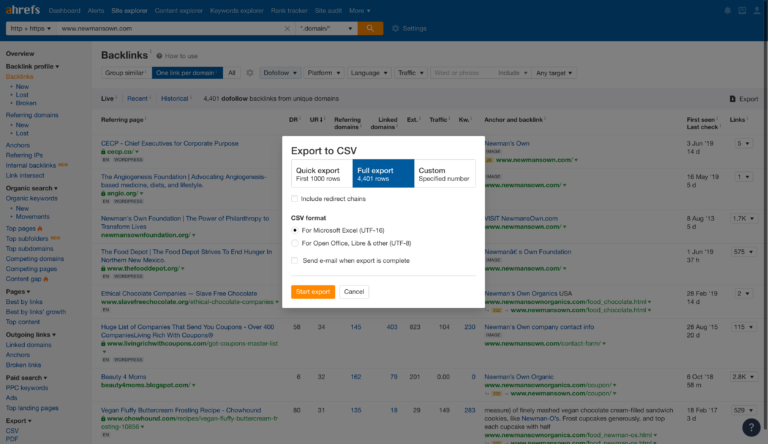768x444 pixels.
Task: Open the Any target dropdown
Action: coord(554,73)
